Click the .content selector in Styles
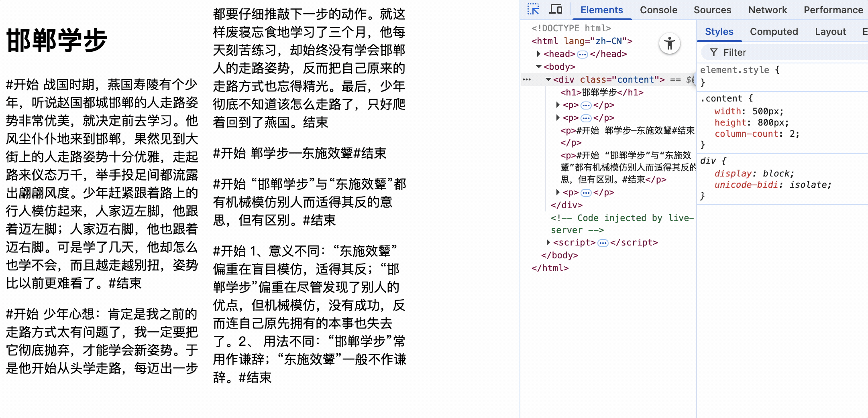 tap(721, 98)
